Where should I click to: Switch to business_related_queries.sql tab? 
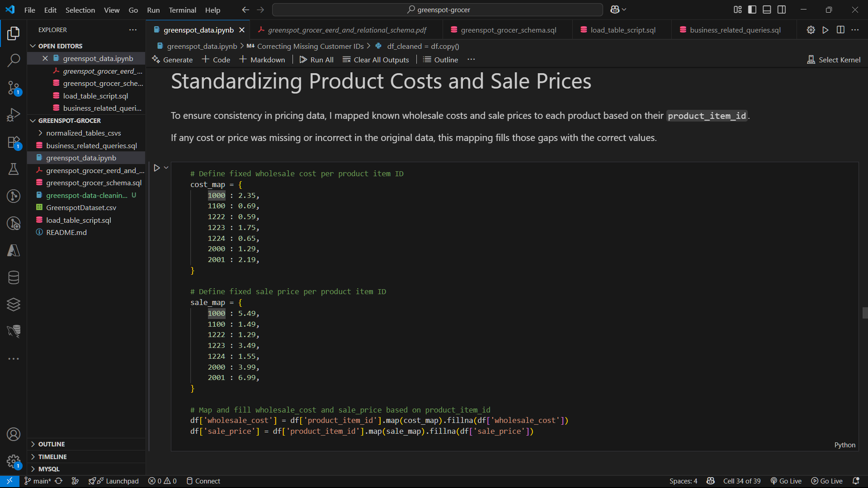click(x=734, y=30)
